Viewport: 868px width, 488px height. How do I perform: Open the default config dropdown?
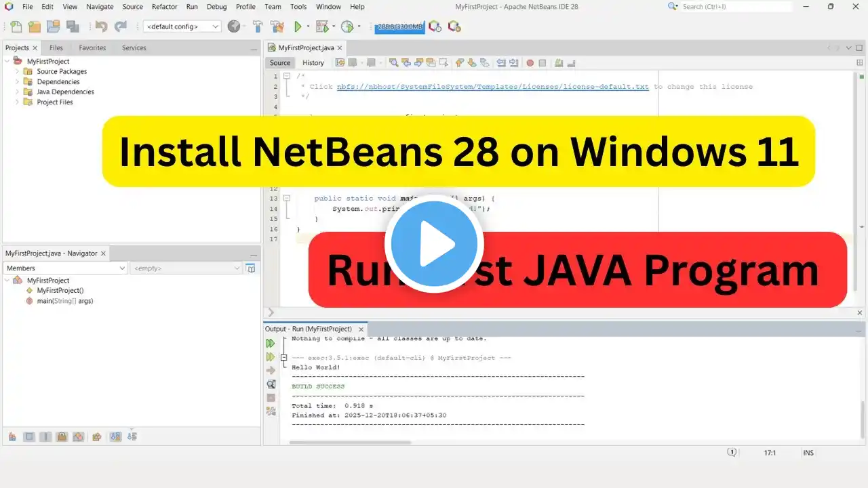click(182, 26)
